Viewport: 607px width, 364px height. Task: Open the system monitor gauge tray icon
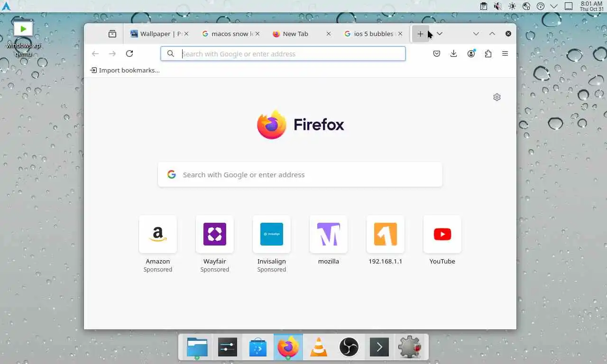point(540,6)
